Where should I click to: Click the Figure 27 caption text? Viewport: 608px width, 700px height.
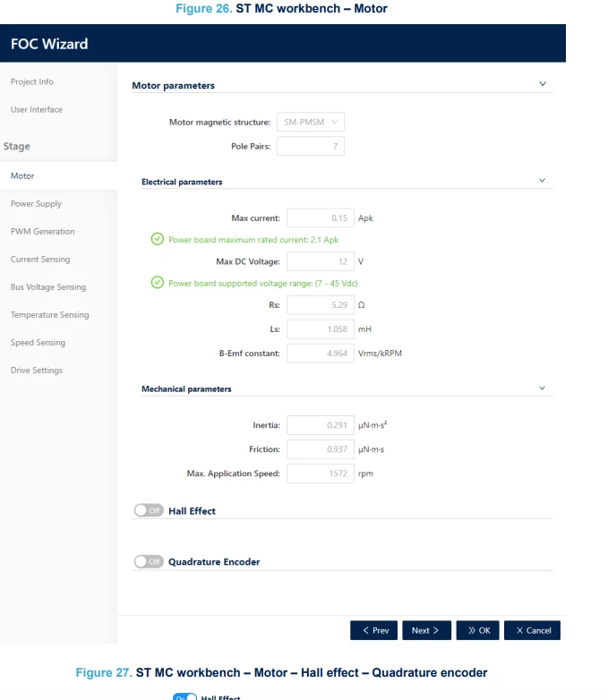[x=281, y=672]
